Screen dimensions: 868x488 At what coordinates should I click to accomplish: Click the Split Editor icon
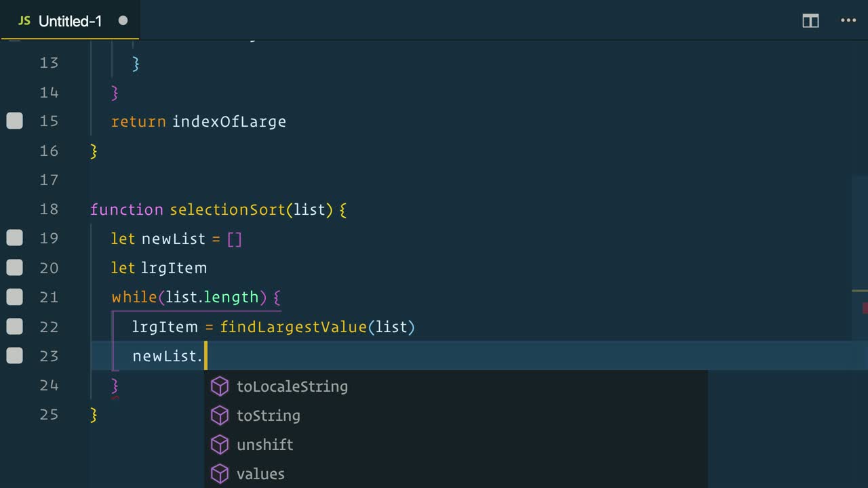[810, 21]
